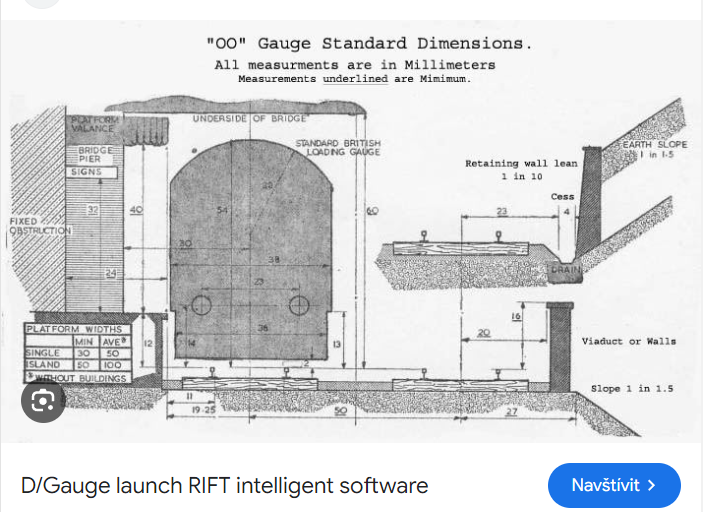Screen dimensions: 703x512
Task: Click the Cess label near retaining wall
Action: [563, 197]
